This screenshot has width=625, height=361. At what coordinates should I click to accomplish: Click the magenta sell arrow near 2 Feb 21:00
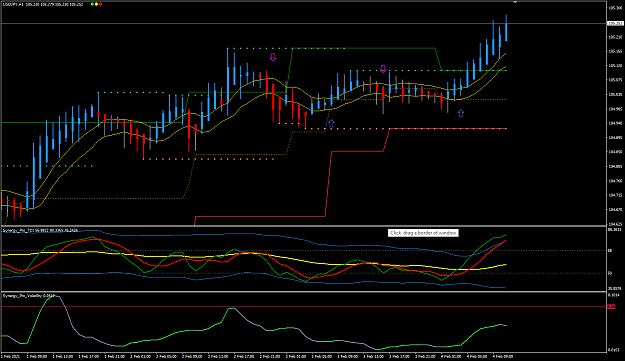[273, 57]
